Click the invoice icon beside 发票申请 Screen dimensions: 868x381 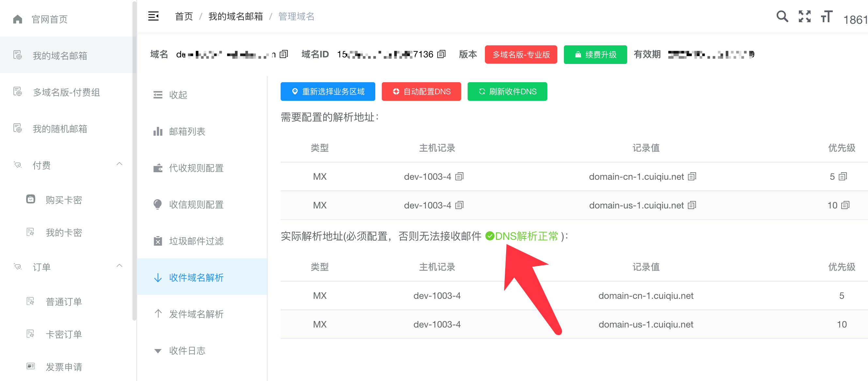pyautogui.click(x=31, y=366)
